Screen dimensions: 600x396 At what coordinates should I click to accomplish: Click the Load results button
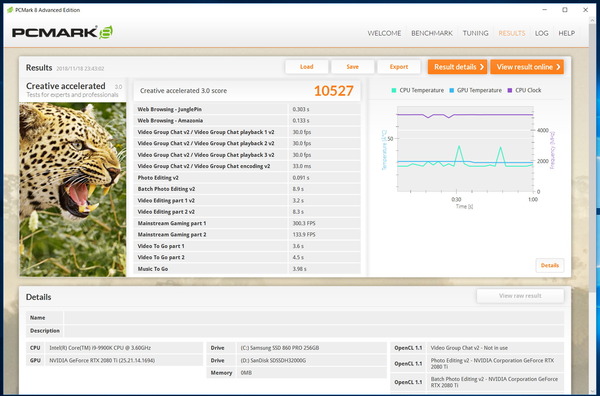click(x=307, y=67)
